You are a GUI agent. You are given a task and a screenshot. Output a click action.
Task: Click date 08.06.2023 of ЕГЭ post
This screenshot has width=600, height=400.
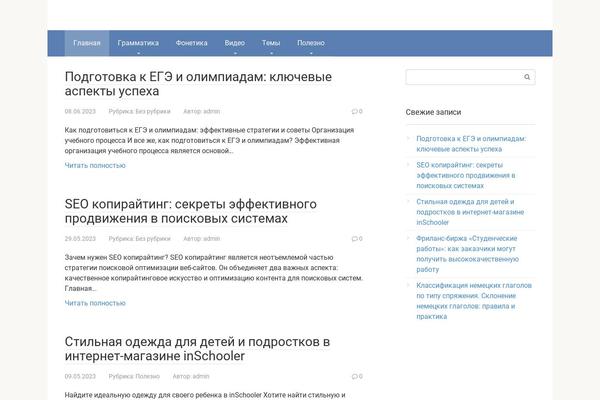click(80, 111)
